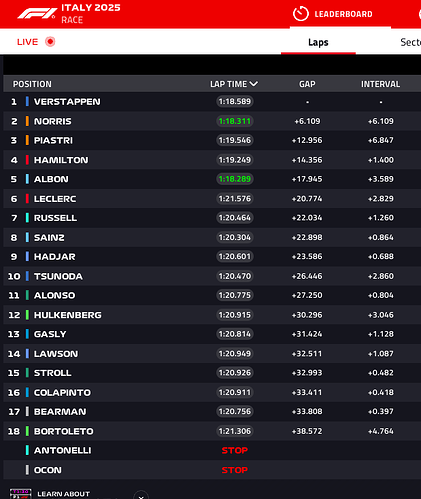The image size is (421, 499).
Task: Click Albon's green 1:18.289 lap time
Action: point(235,179)
